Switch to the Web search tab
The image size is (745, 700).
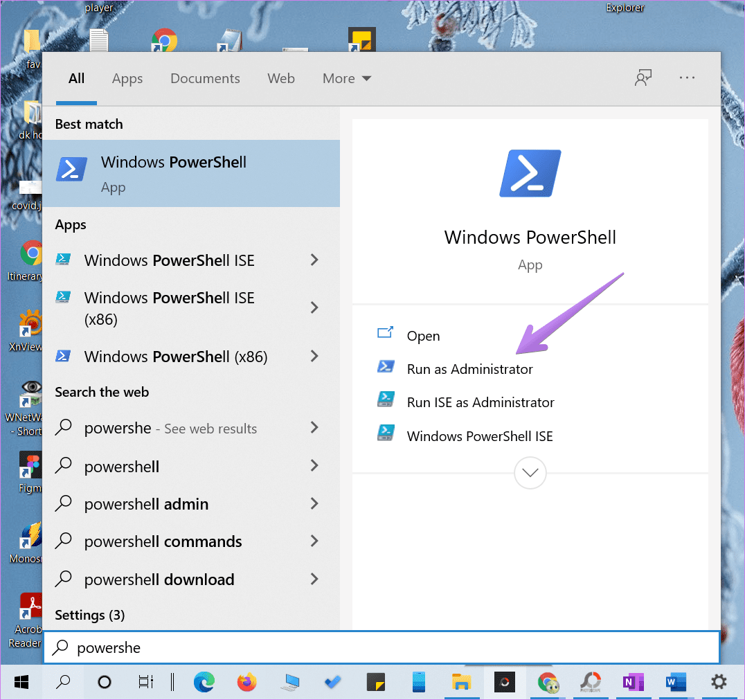coord(281,78)
